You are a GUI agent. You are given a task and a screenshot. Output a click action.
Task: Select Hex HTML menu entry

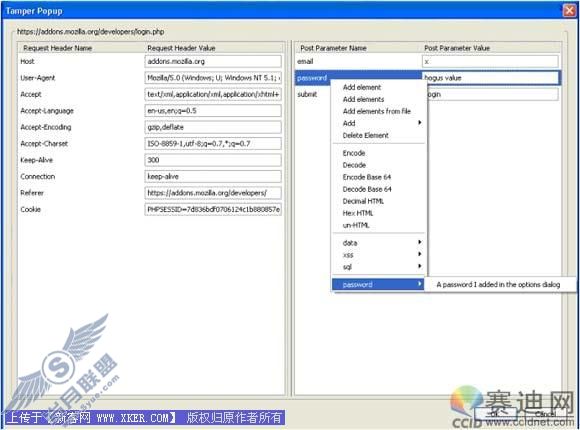(358, 213)
